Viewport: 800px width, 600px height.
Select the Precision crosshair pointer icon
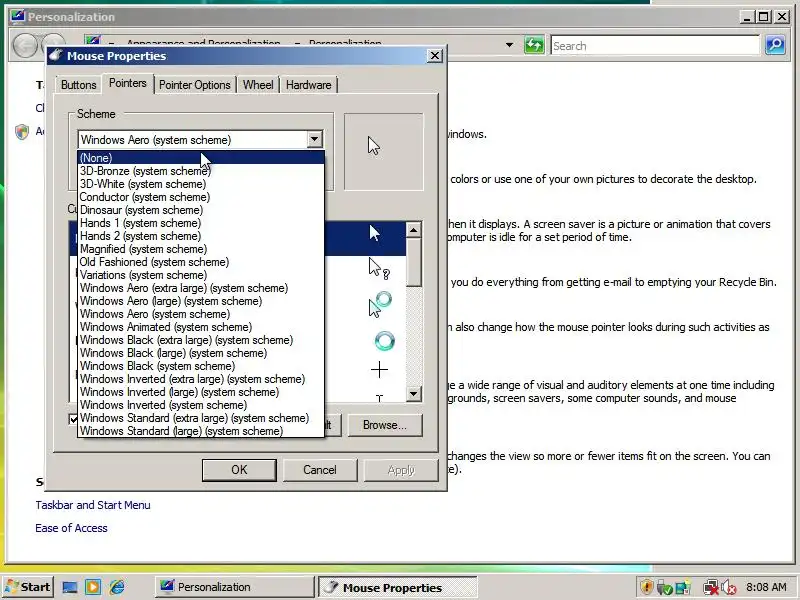[379, 369]
